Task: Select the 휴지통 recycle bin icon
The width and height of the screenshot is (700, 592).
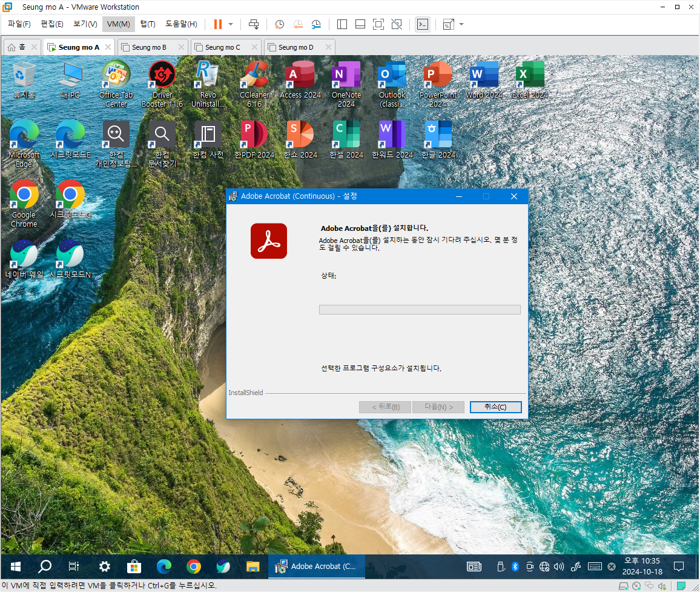Action: pos(24,81)
